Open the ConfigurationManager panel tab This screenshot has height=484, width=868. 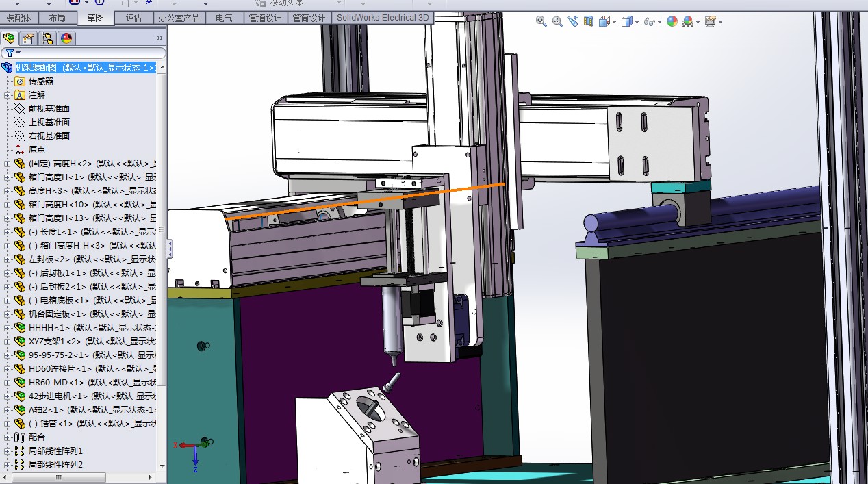coord(47,38)
